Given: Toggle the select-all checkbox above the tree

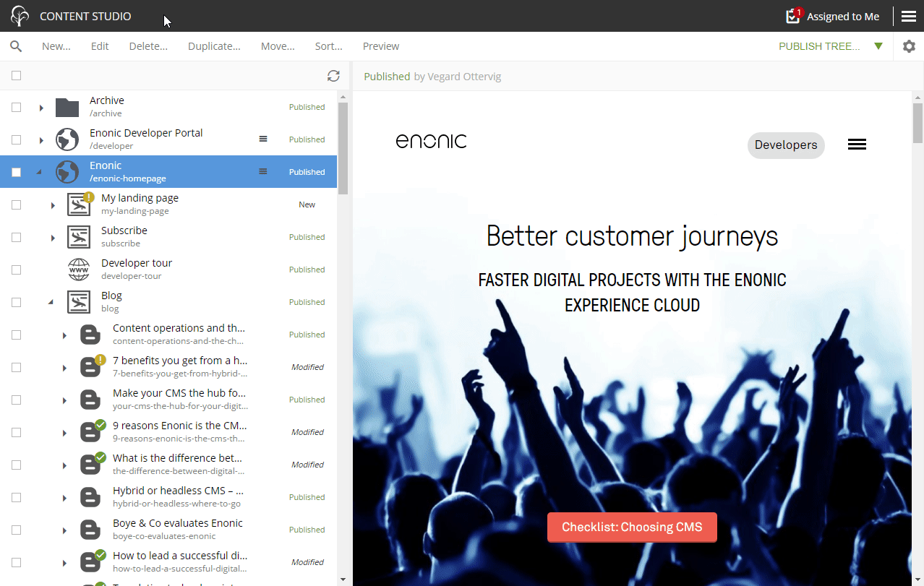Looking at the screenshot, I should pyautogui.click(x=17, y=76).
